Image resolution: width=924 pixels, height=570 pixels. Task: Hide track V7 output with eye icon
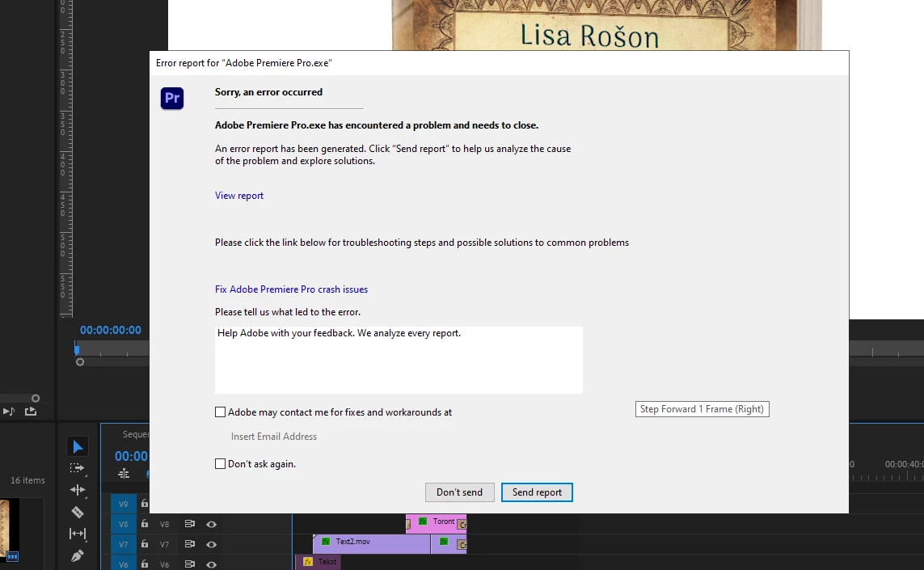[211, 544]
